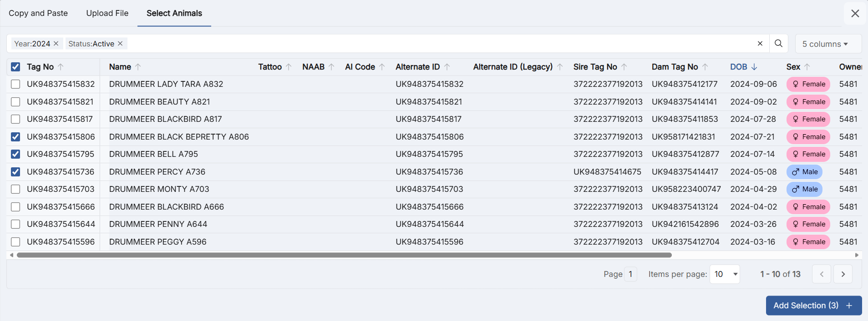Switch to Copy and Paste tab
868x321 pixels.
coord(38,13)
